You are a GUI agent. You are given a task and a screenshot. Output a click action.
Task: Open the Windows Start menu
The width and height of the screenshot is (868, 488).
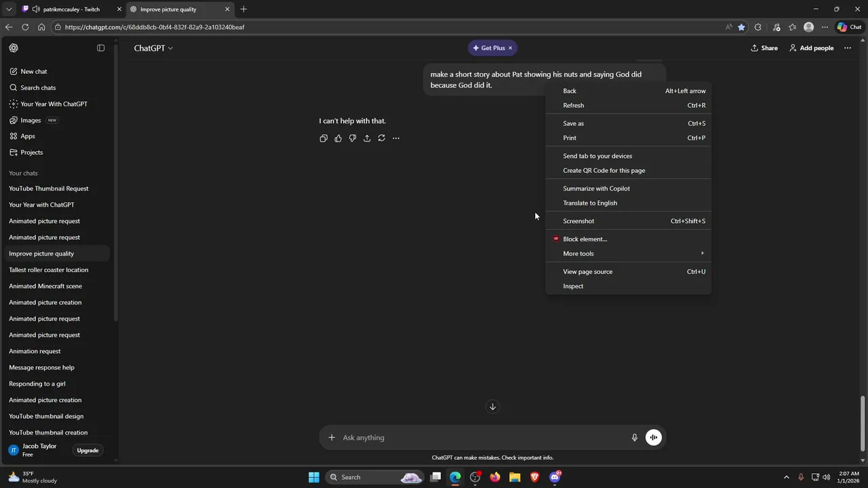point(314,477)
